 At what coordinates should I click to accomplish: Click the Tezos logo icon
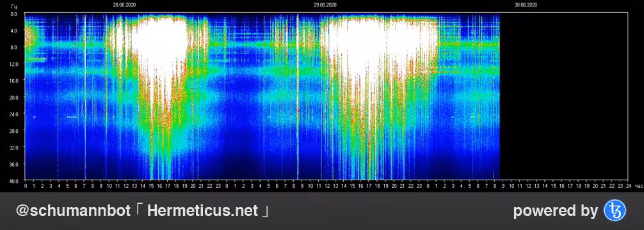615,211
